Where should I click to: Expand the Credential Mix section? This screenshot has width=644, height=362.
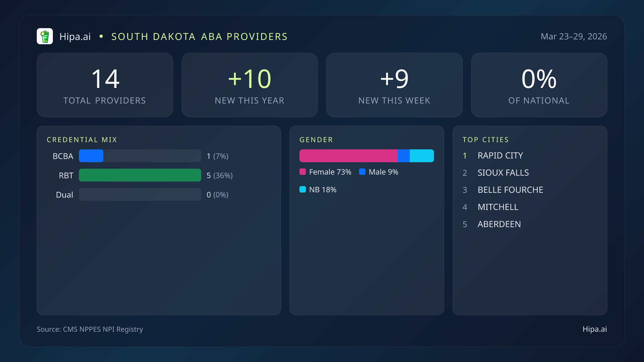(x=82, y=139)
